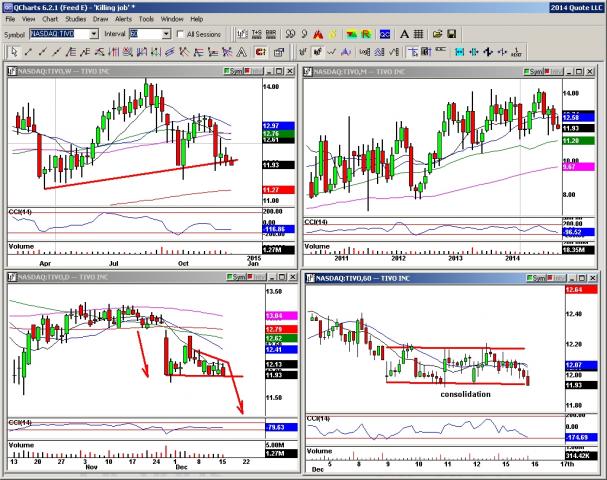Switch to candlestick chart style icon

click(317, 51)
